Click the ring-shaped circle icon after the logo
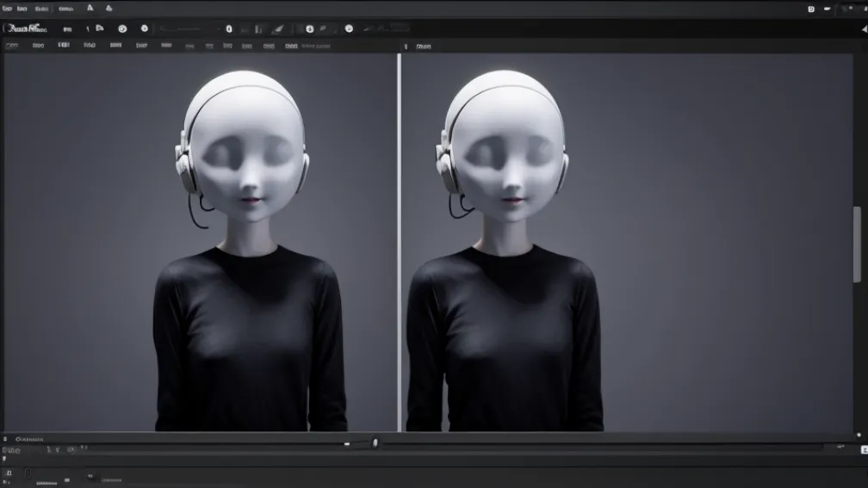The image size is (868, 488). [122, 28]
